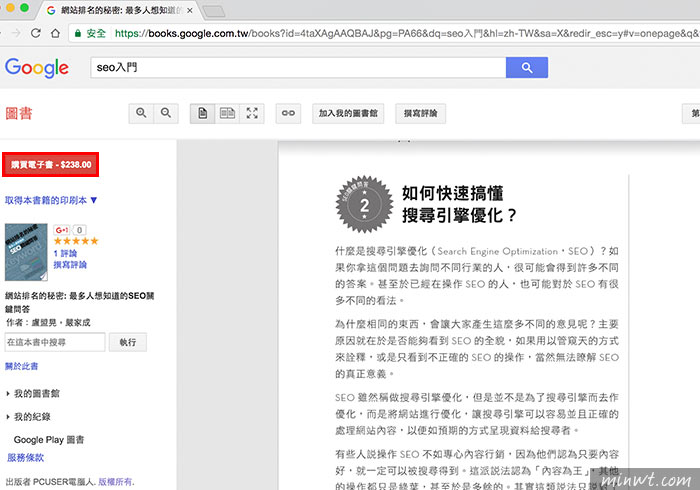Viewport: 700px width, 490px height.
Task: Open the link sharing icon
Action: click(x=288, y=113)
